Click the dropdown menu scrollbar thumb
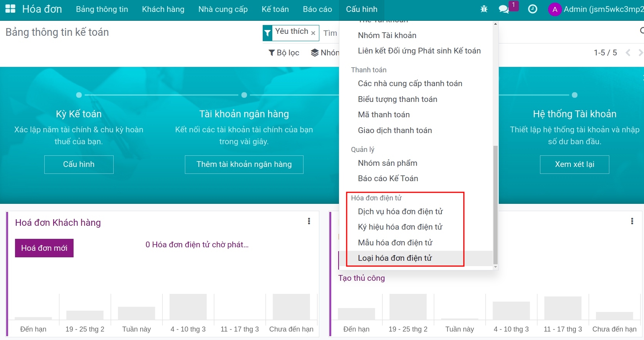644x340 pixels. (495, 205)
